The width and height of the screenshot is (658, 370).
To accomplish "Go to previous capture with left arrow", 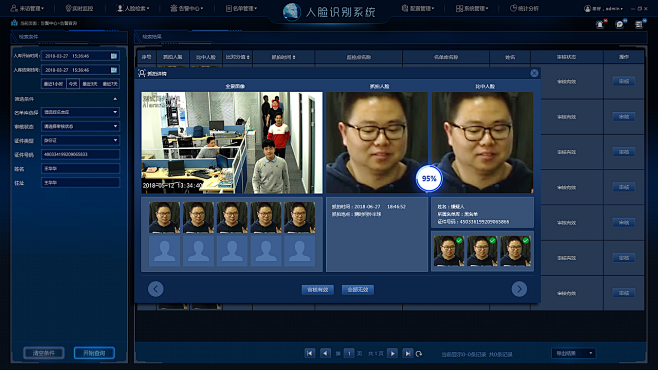I will click(x=156, y=289).
